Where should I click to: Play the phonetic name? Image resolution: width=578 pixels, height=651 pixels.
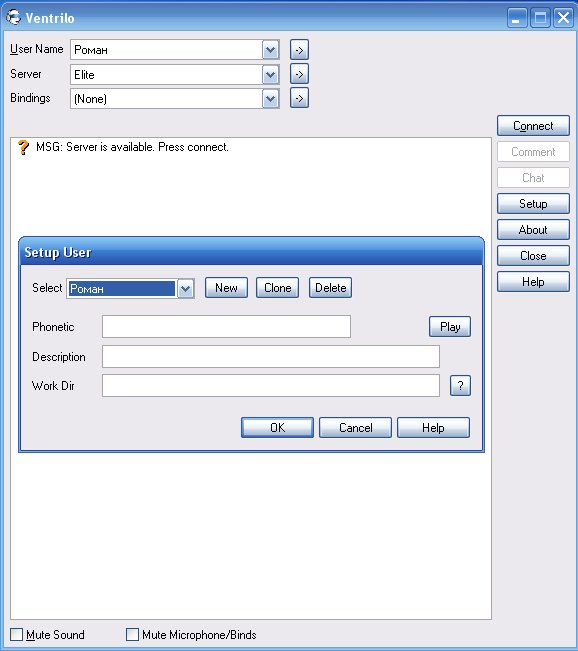(x=450, y=327)
